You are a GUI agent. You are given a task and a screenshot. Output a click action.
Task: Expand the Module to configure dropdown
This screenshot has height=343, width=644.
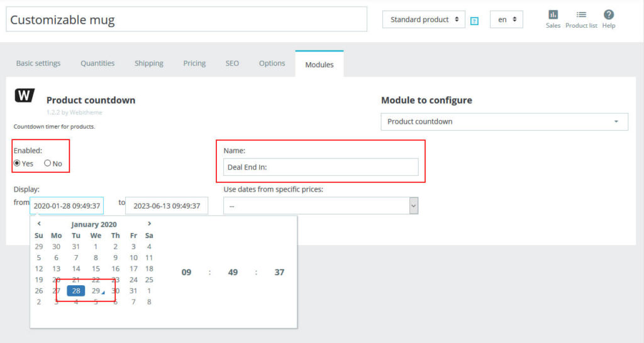504,121
